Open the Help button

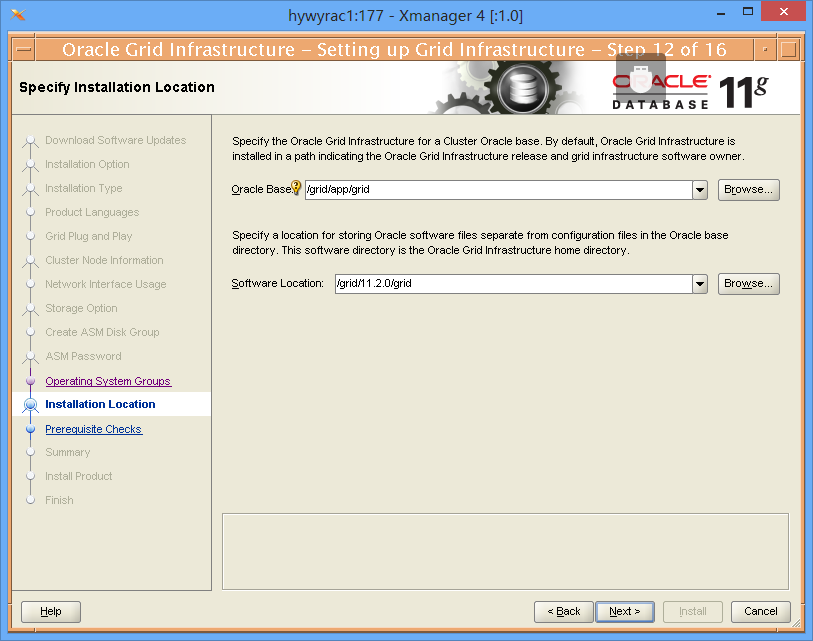(51, 611)
